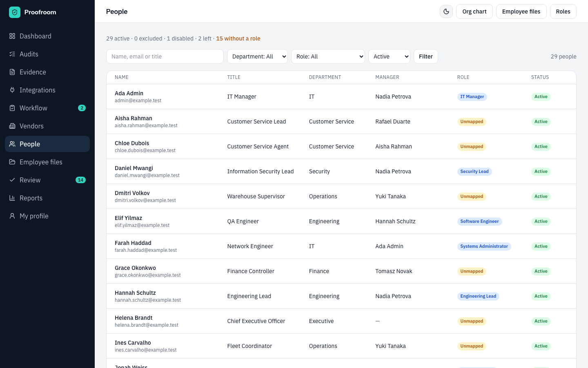This screenshot has width=588, height=368.
Task: Click the Vendors building icon
Action: pos(12,126)
